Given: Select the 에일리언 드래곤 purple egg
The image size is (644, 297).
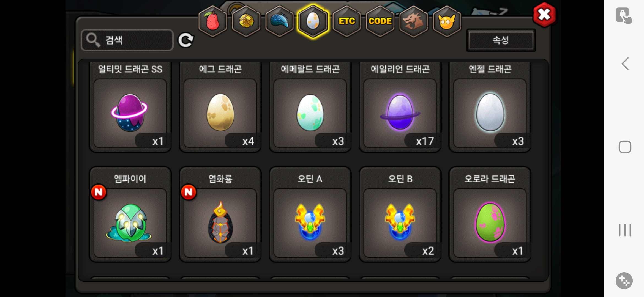Looking at the screenshot, I should (x=400, y=107).
